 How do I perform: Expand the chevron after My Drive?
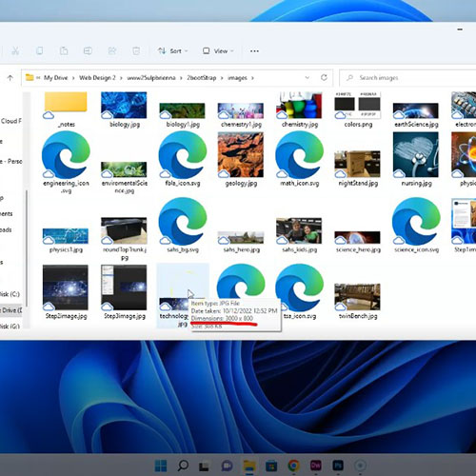pos(73,78)
